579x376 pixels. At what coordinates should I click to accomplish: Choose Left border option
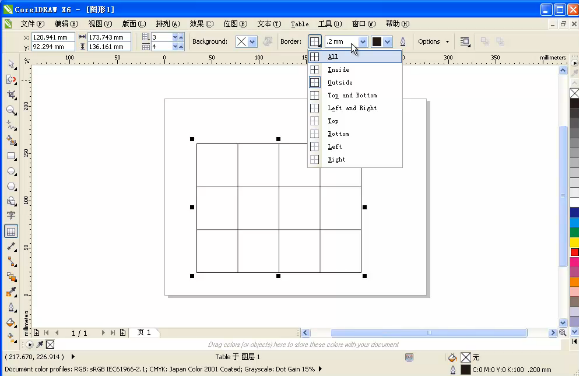click(355, 147)
